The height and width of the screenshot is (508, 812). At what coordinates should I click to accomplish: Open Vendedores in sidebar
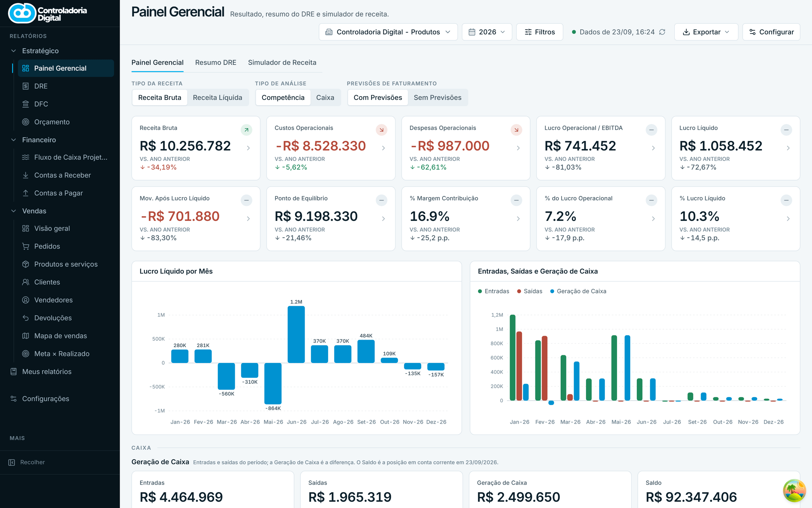click(66, 300)
